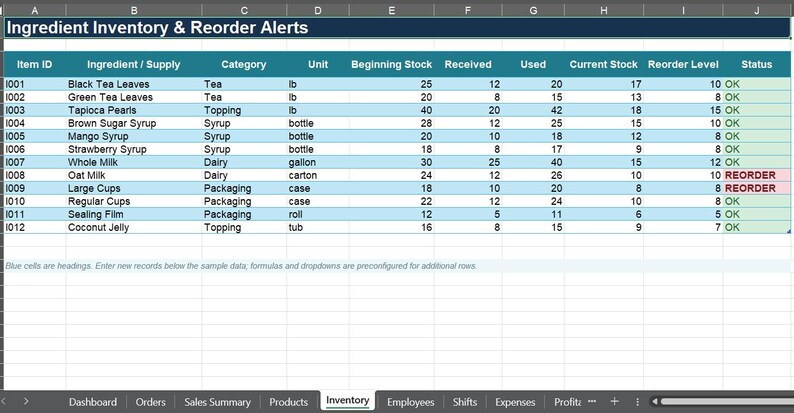Select column J header
This screenshot has height=413, width=794.
coord(757,11)
